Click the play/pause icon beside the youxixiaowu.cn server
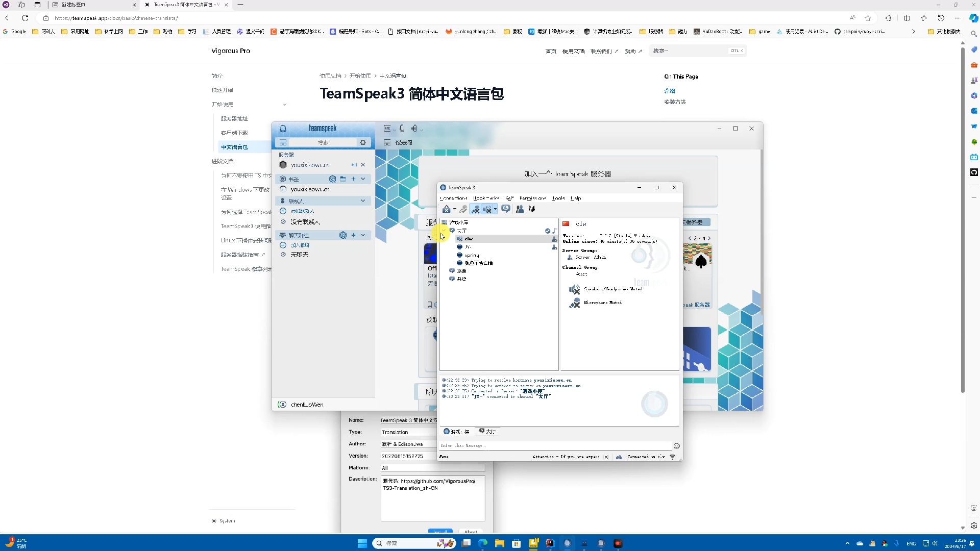 click(x=354, y=165)
